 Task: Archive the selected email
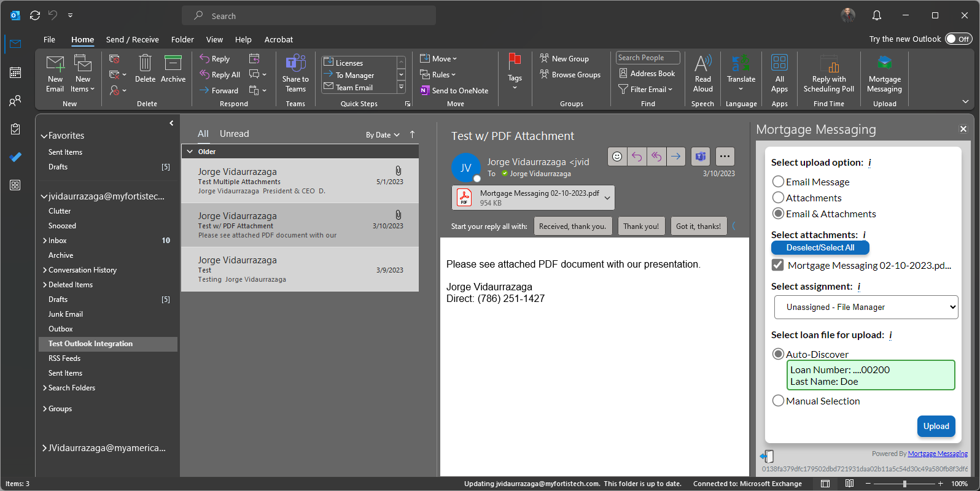173,69
